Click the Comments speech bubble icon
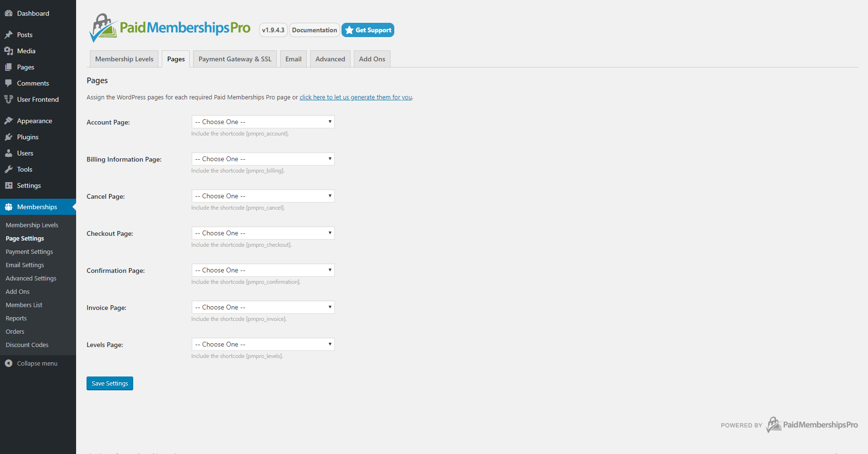This screenshot has height=454, width=868. point(9,83)
